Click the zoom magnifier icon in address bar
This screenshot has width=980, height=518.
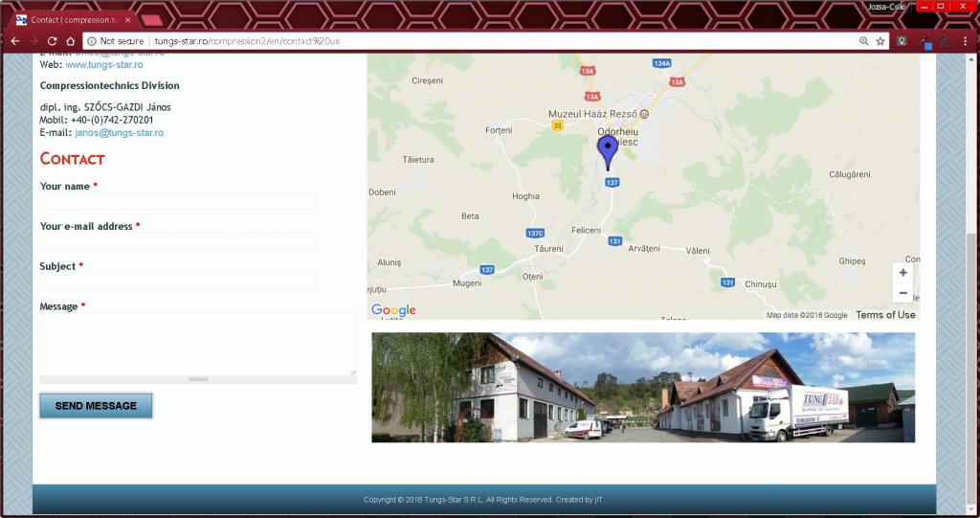coord(863,41)
